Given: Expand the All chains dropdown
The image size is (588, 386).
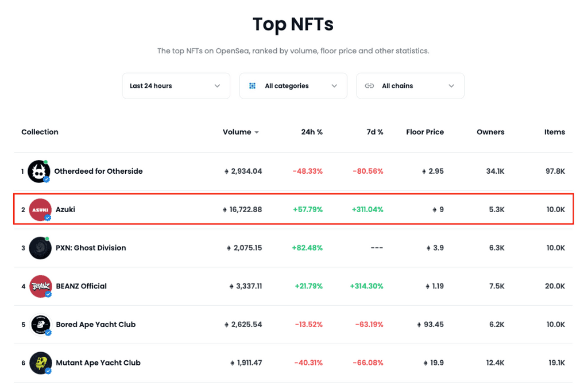Looking at the screenshot, I should point(410,85).
